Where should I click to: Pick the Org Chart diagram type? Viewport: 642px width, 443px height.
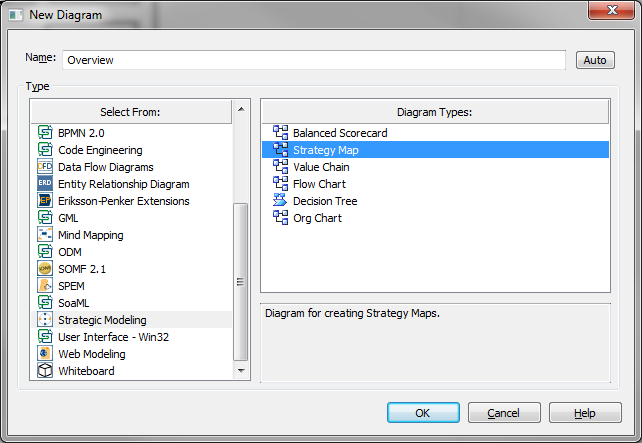[x=316, y=218]
